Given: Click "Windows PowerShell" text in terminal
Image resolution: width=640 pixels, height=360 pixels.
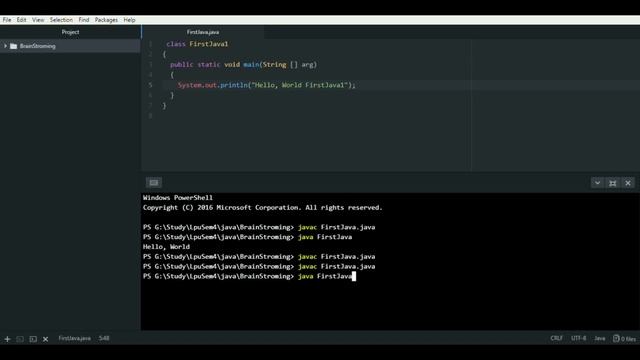Looking at the screenshot, I should 178,198.
